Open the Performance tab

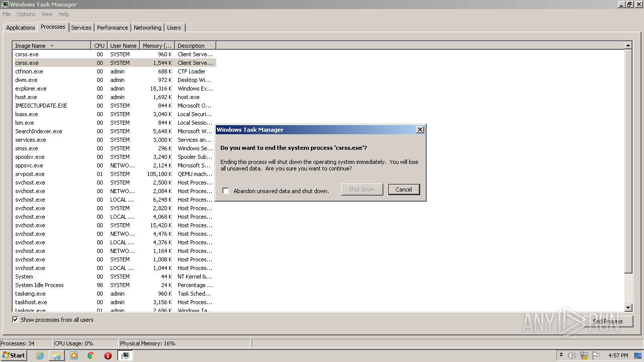(x=112, y=28)
